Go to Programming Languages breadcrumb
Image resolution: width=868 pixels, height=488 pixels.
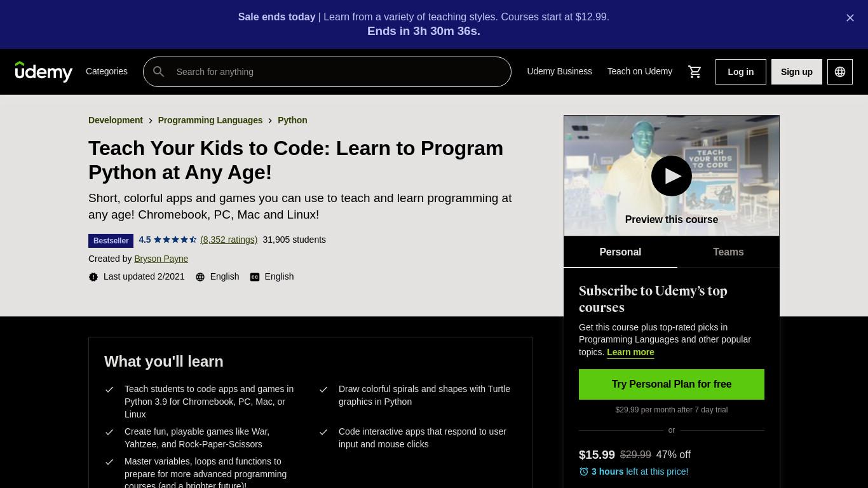coord(210,120)
